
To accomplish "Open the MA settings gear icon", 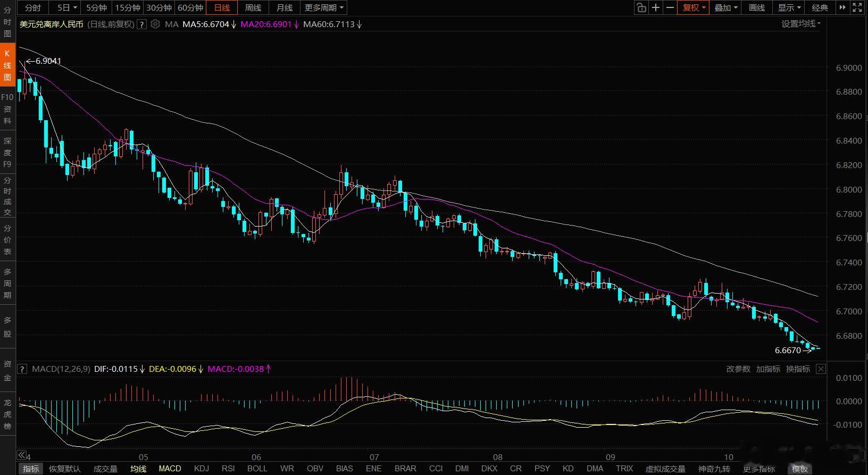I will click(155, 24).
